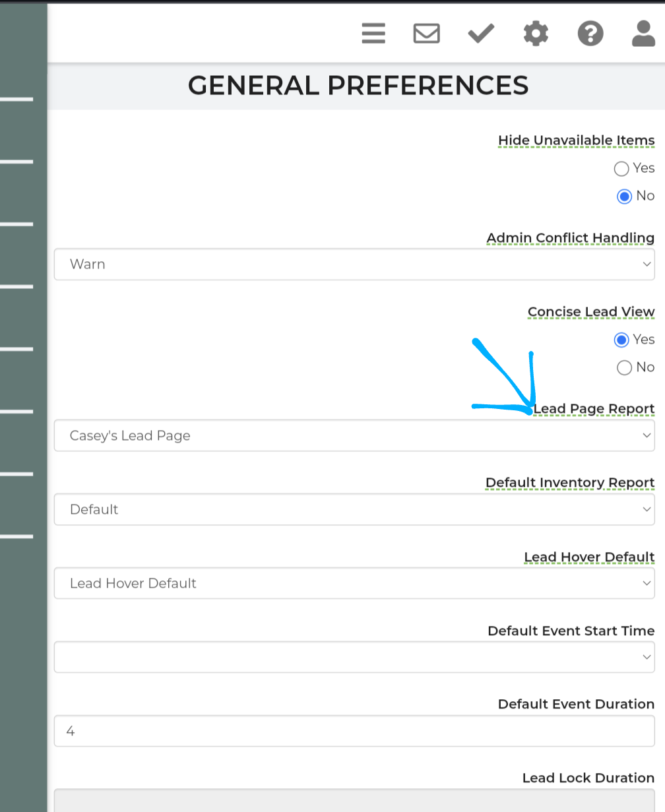
Task: Expand the Lead Hover Default dropdown
Action: pyautogui.click(x=354, y=584)
